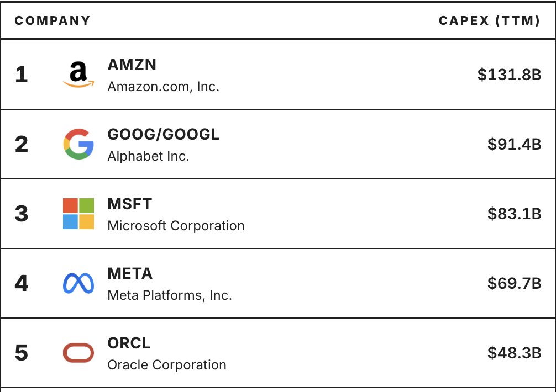
Task: Click the Meta Platforms, Inc. name
Action: pos(170,295)
